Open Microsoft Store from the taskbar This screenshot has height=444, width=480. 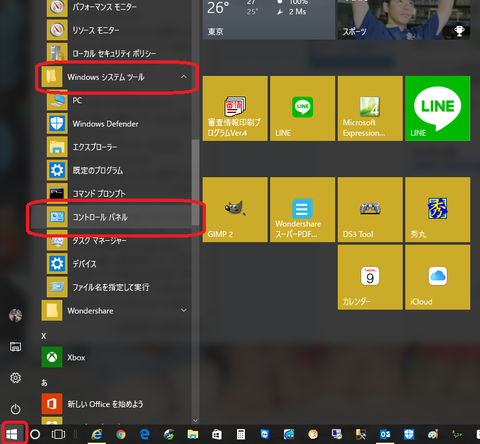[217, 434]
